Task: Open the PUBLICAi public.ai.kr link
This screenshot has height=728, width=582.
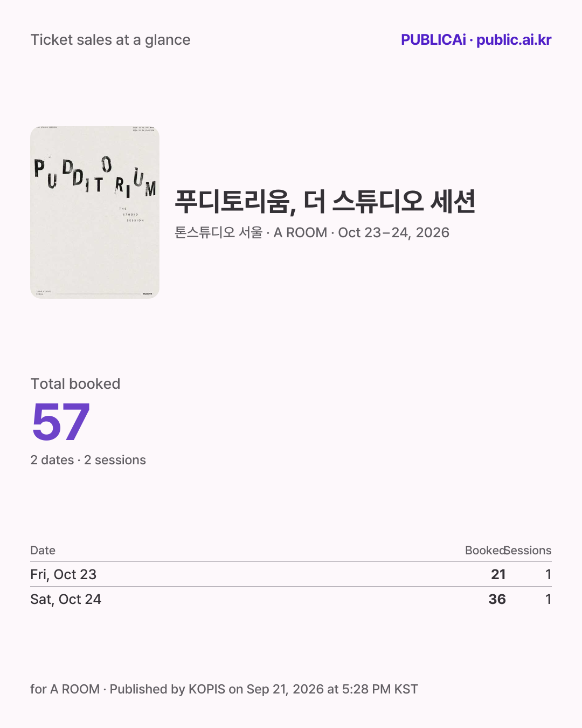Action: coord(476,40)
